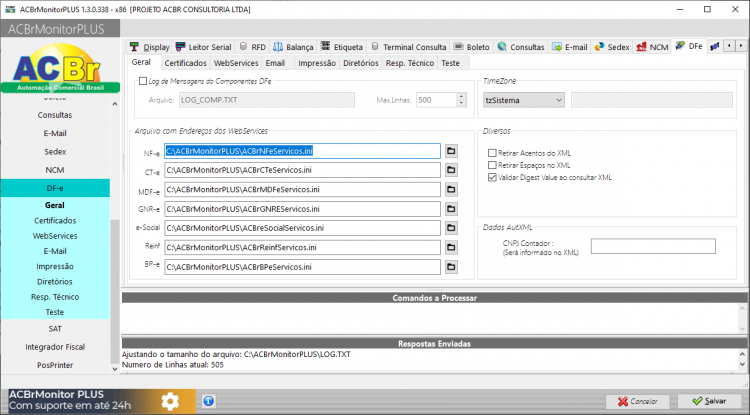Select WebServices in the DF-e sidebar group

pos(55,236)
